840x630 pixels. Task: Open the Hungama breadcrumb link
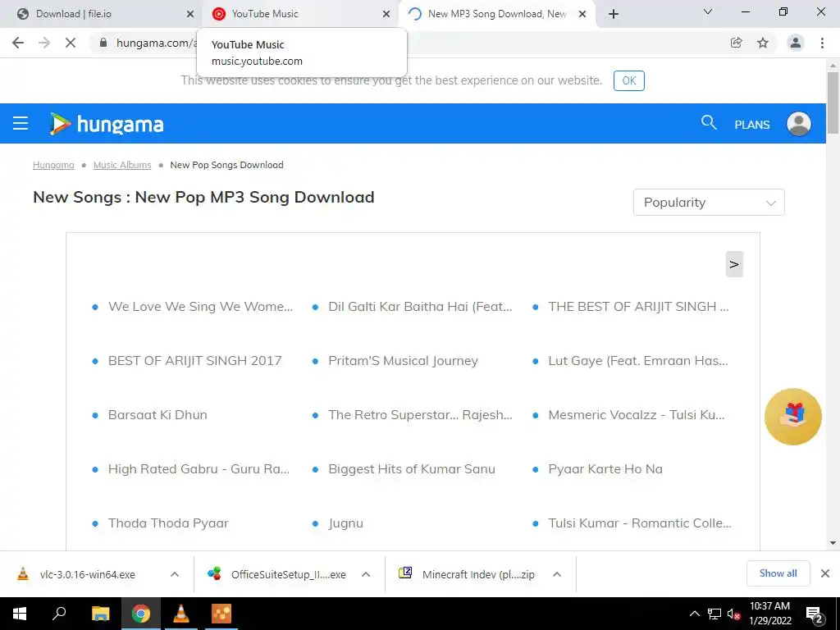(53, 165)
